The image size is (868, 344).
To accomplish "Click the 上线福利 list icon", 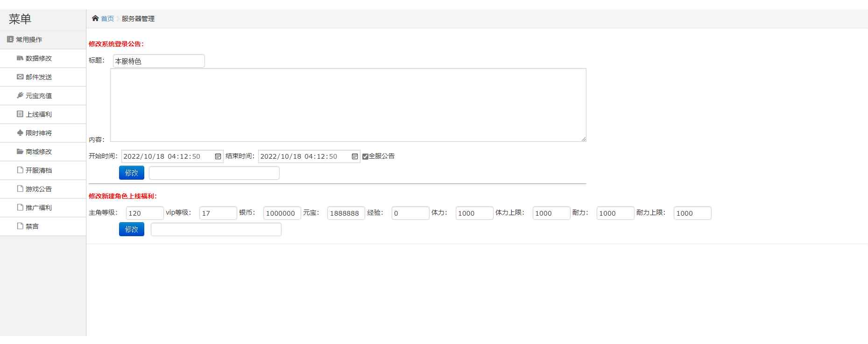I will (x=20, y=114).
